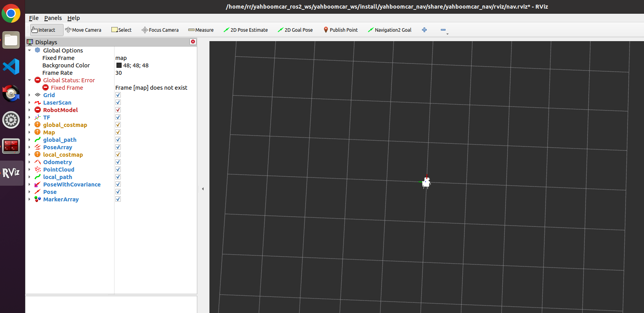Choose the 2D Goal Pose tool
This screenshot has height=313, width=644.
295,30
